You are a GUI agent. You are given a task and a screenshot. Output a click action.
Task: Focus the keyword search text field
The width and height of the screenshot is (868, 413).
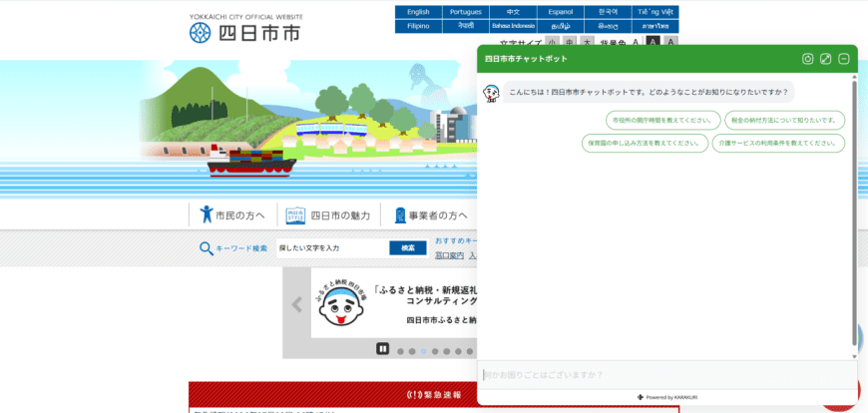coord(332,248)
